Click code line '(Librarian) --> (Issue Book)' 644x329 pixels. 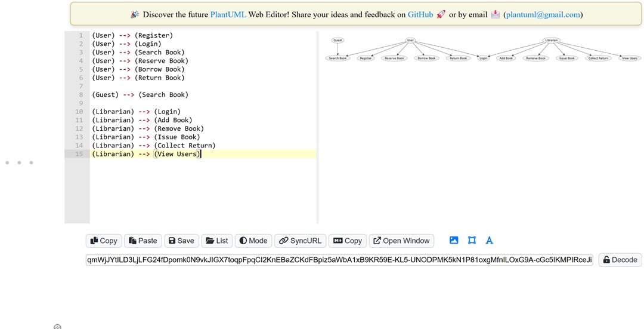click(x=146, y=137)
